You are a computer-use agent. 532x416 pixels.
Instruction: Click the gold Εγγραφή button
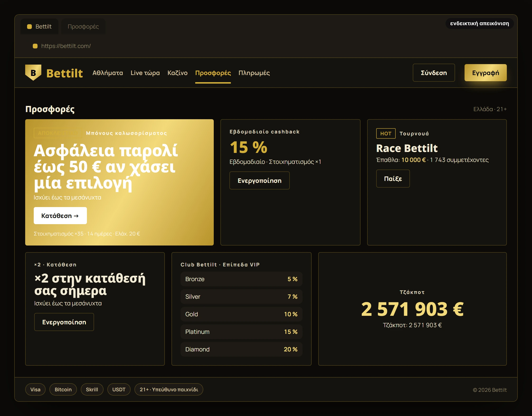coord(485,73)
